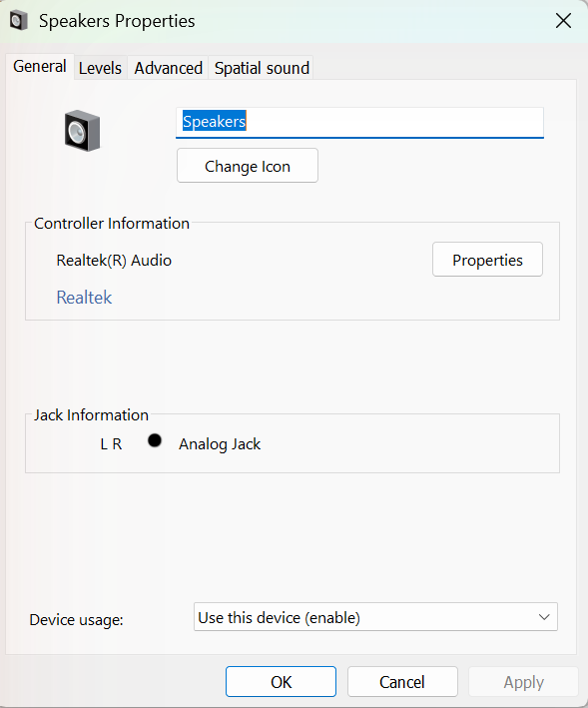
Task: Click the Controller Information group label
Action: 112,224
